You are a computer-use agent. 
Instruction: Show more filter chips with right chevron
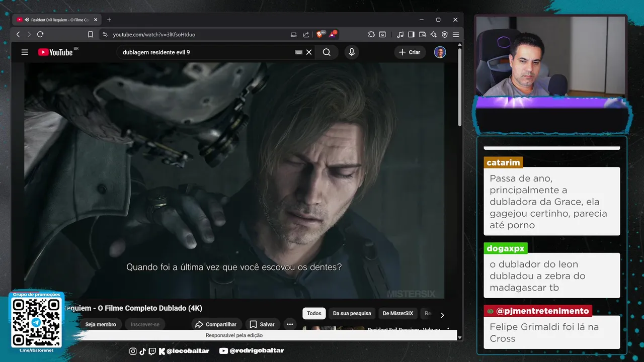(442, 315)
